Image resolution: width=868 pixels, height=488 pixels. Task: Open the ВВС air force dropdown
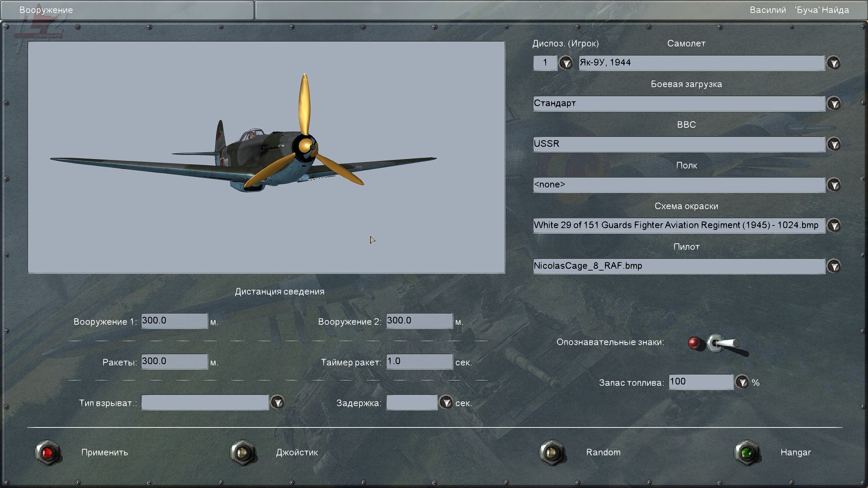coord(834,144)
